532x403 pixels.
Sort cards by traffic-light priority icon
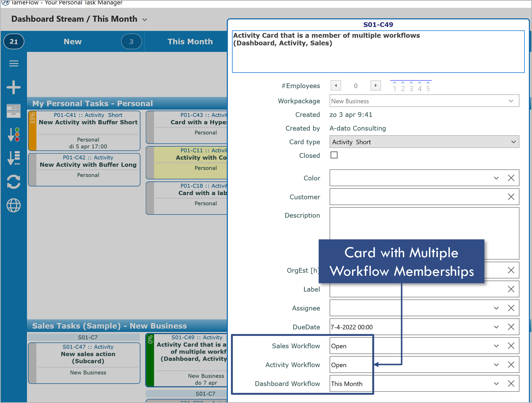tap(14, 135)
